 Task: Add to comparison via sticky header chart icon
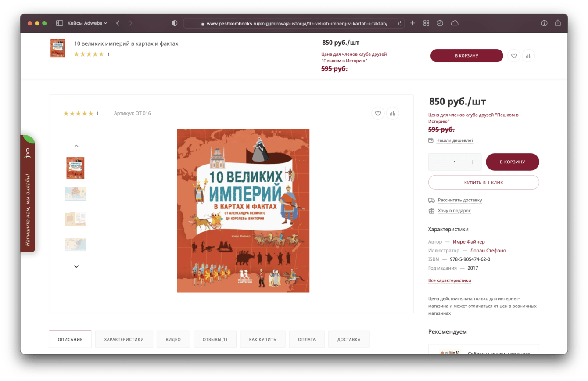528,56
